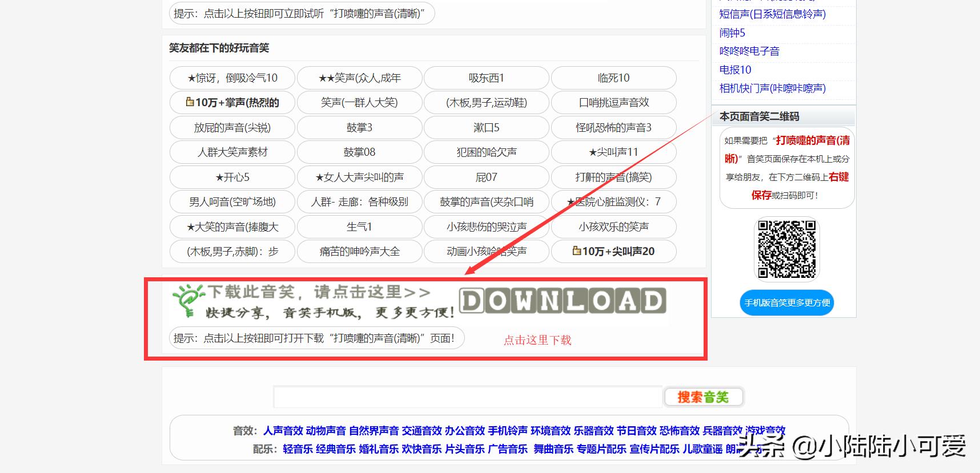Open the 鼓掌3 sound

[360, 127]
